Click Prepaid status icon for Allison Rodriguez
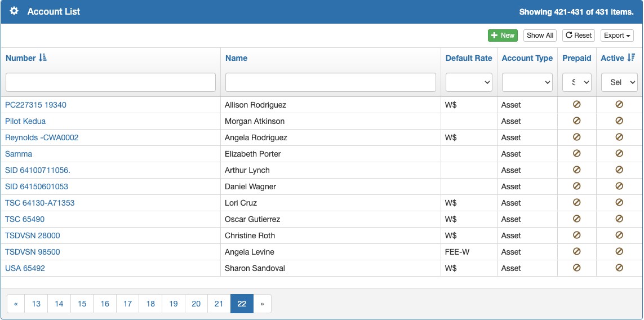Screen dimensions: 644x320 [576, 104]
